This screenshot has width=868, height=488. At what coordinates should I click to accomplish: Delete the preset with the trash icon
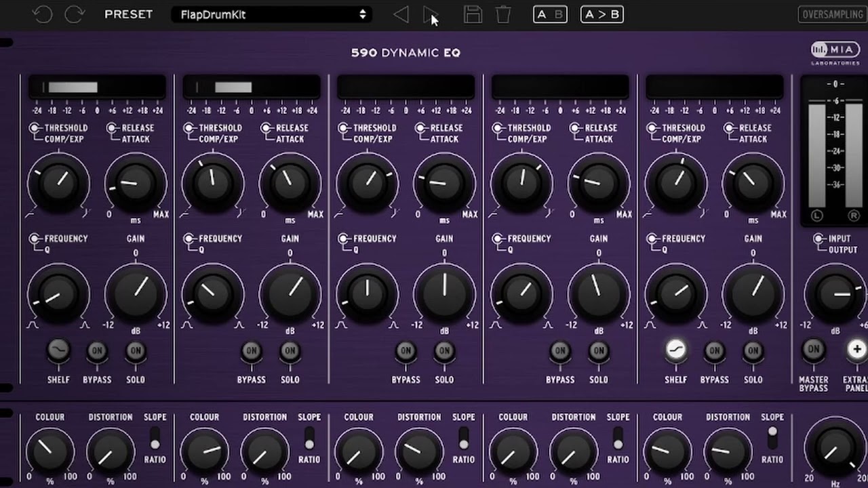(x=502, y=14)
